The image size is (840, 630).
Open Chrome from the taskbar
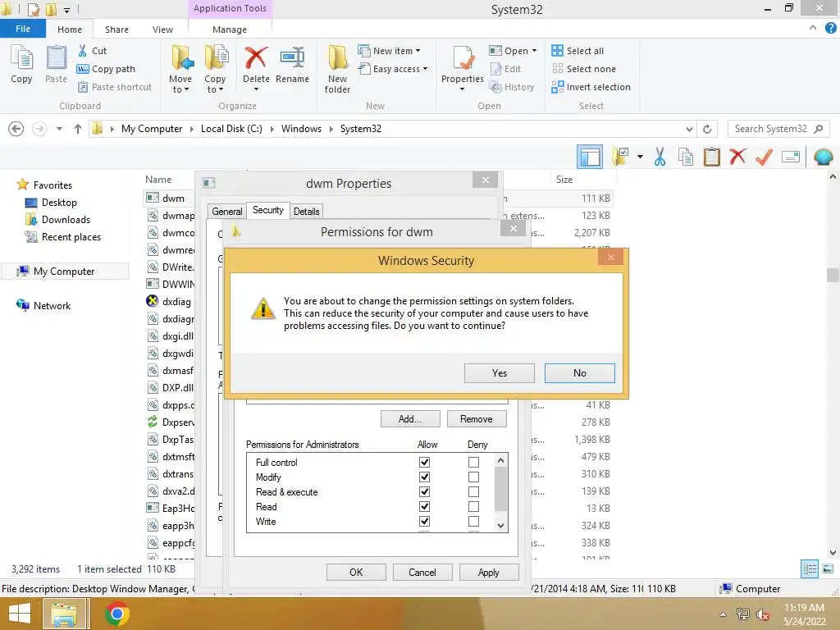coord(116,614)
